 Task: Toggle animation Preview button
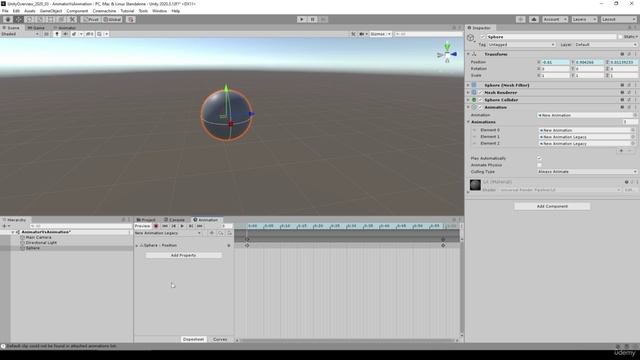tap(142, 226)
